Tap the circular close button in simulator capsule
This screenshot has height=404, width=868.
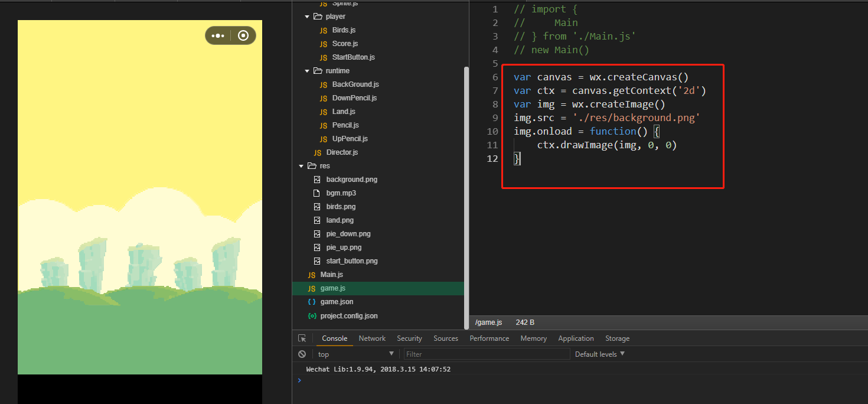[x=243, y=35]
